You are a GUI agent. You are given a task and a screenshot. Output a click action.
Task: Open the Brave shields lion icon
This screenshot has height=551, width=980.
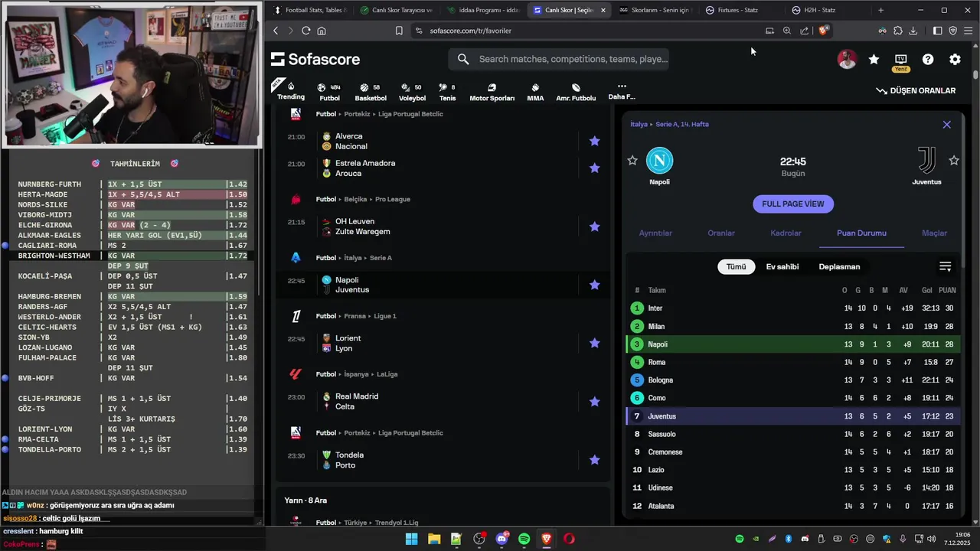point(823,31)
